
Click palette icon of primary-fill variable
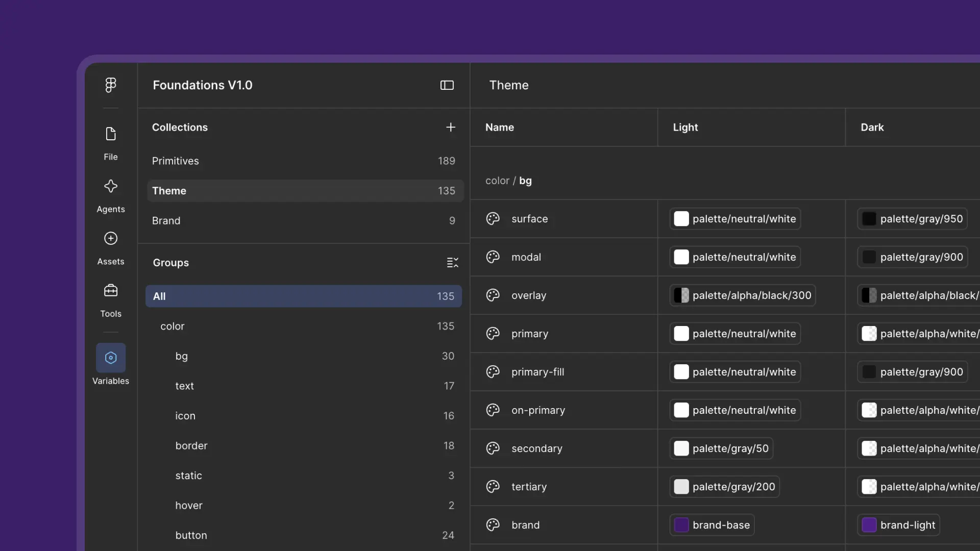pos(493,372)
